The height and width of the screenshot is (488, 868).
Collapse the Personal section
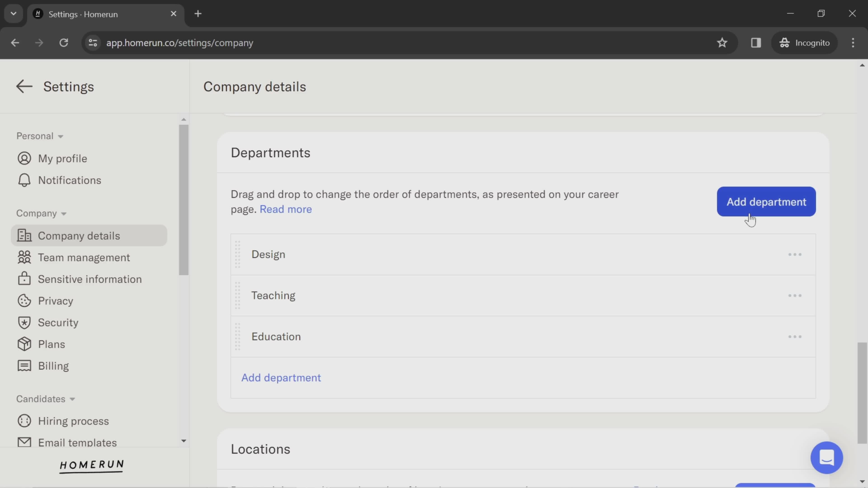click(40, 136)
